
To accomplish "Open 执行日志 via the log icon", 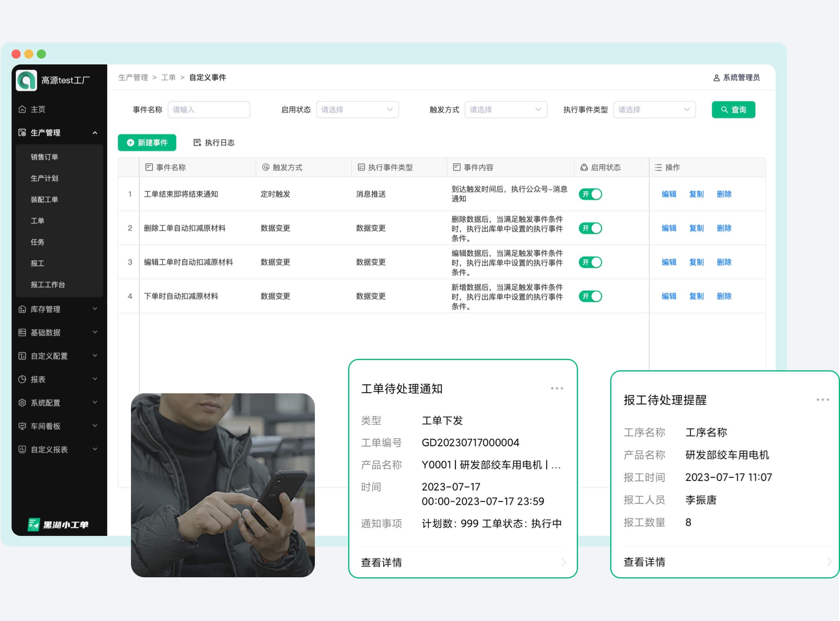I will pyautogui.click(x=197, y=143).
